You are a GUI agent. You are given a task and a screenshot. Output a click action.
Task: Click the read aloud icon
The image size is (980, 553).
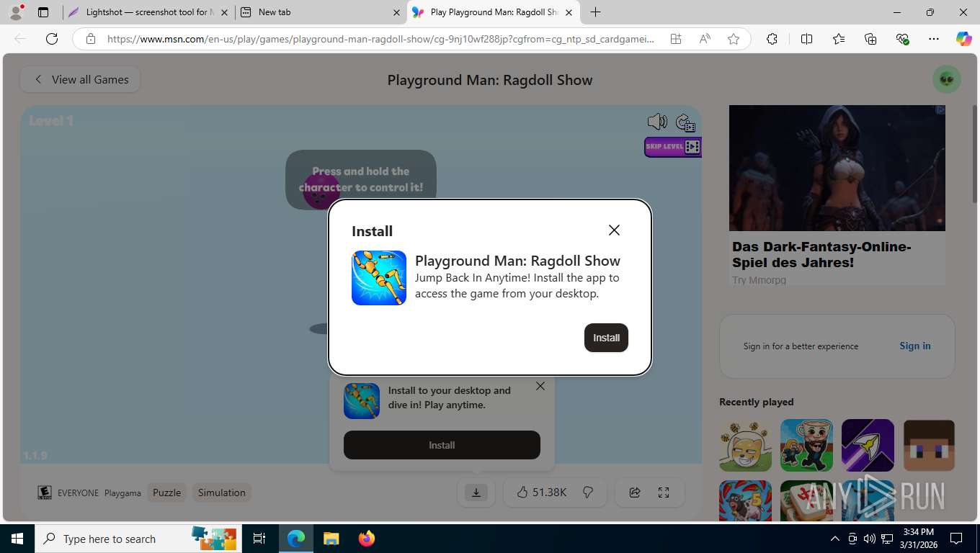coord(705,39)
